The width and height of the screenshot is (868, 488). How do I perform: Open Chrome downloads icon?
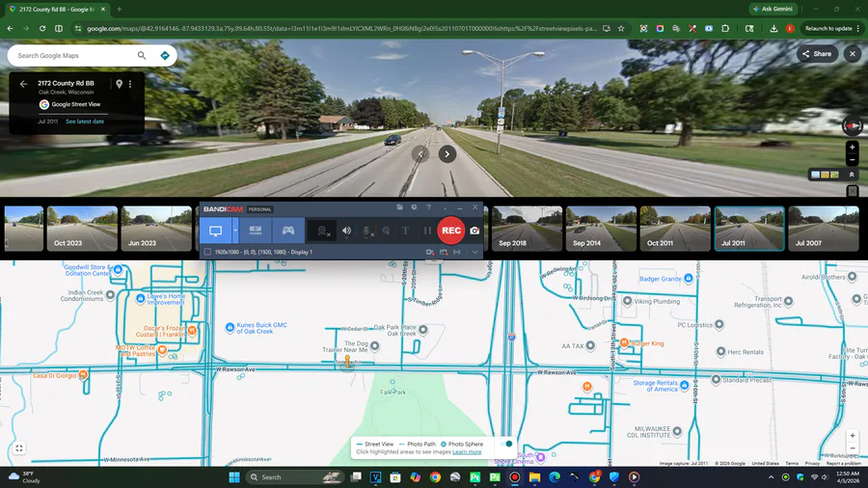click(773, 28)
